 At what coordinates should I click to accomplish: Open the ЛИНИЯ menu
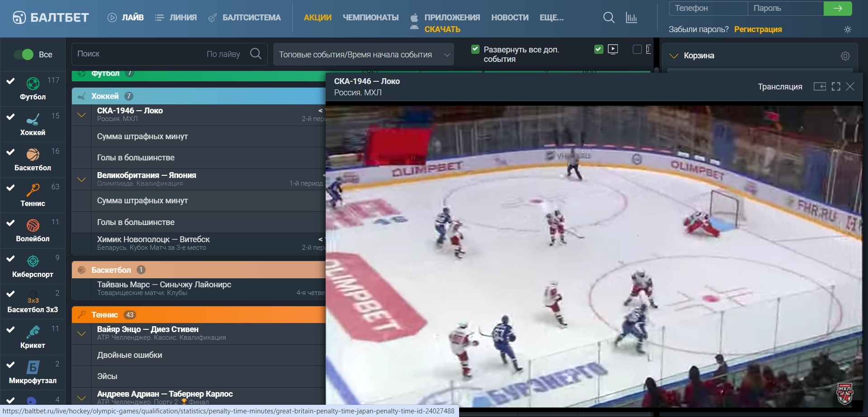176,18
